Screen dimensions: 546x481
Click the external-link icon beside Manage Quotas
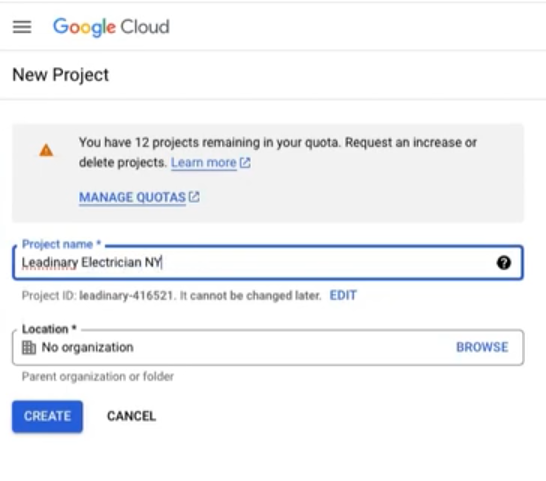pyautogui.click(x=194, y=197)
